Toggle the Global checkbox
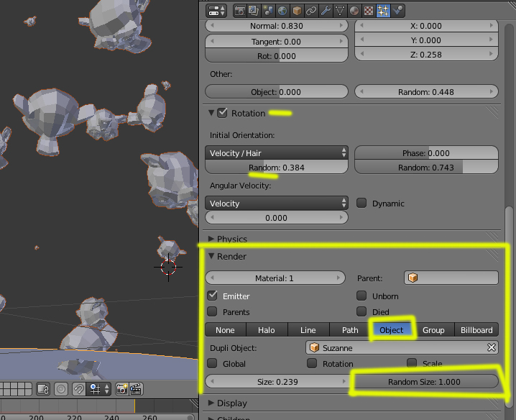516x420 pixels. click(x=213, y=364)
